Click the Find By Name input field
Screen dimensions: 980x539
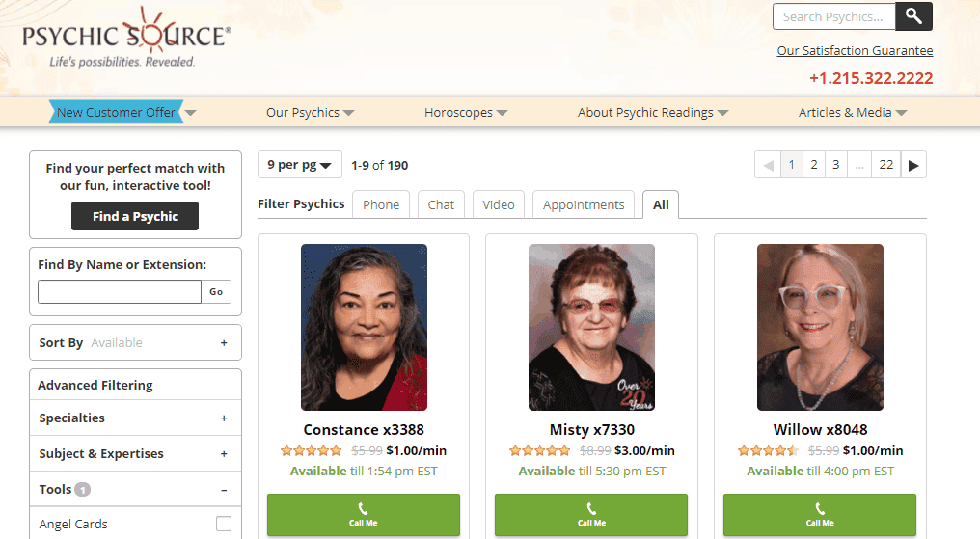pyautogui.click(x=120, y=291)
